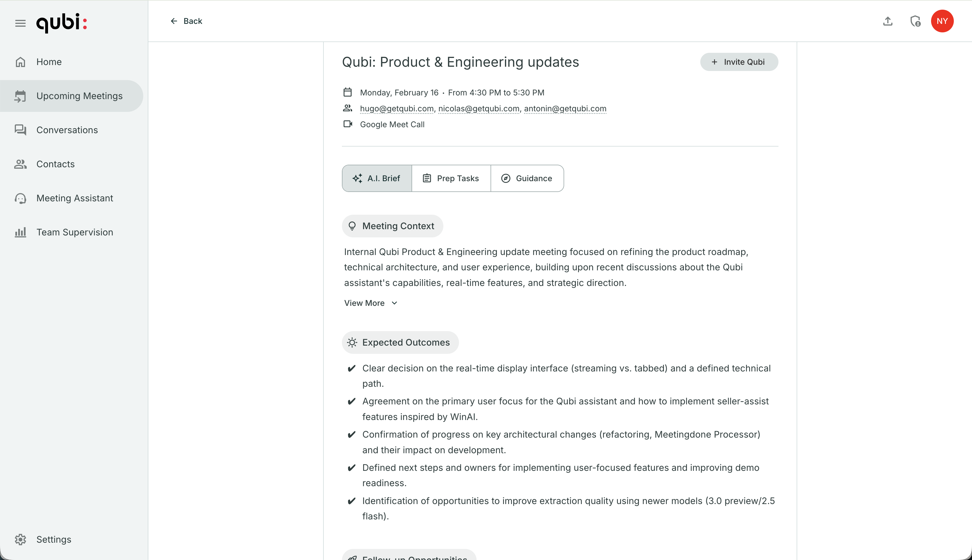Toggle the hamburger sidebar menu
Viewport: 972px width, 560px height.
tap(20, 24)
